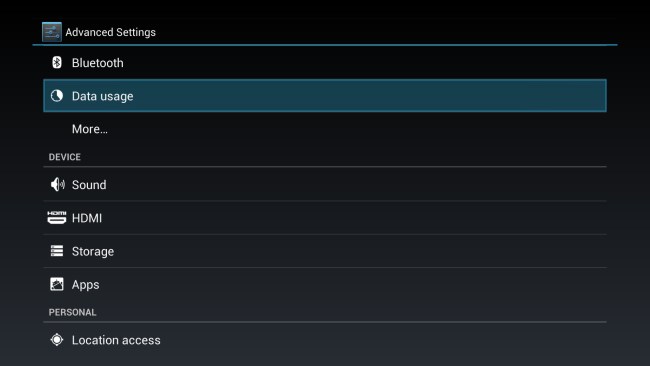Click the Data usage pie icon
Screen dimensions: 650x366
(x=57, y=96)
